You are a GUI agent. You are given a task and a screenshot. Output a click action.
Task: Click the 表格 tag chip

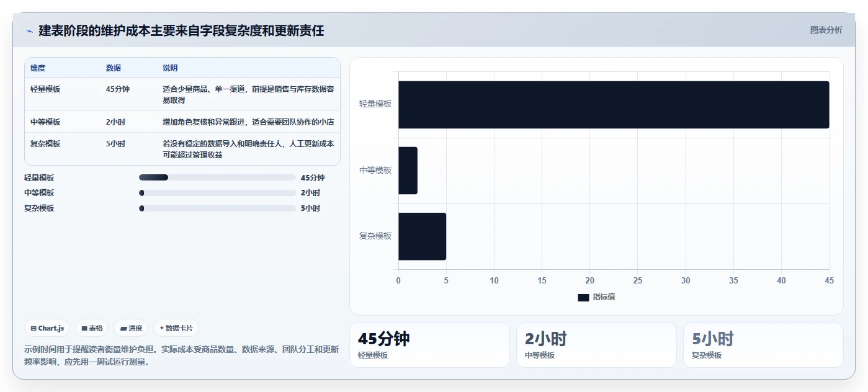pyautogui.click(x=92, y=328)
